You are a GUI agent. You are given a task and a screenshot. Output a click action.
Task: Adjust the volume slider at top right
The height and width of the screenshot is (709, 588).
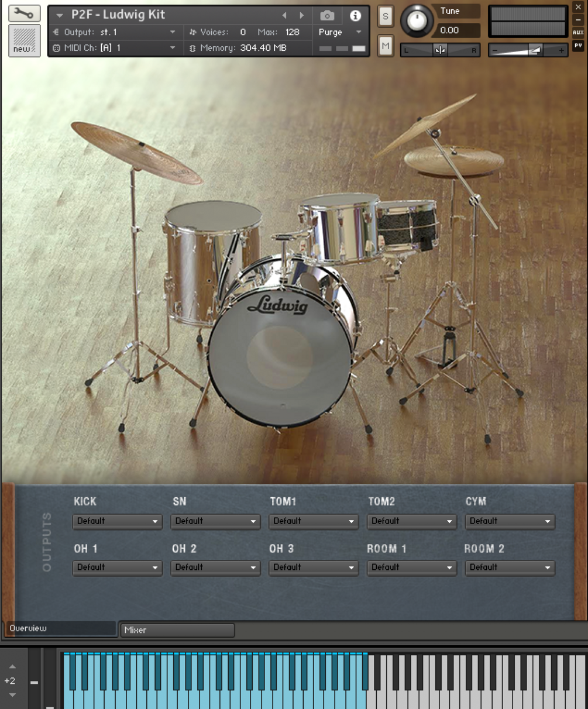tap(528, 51)
